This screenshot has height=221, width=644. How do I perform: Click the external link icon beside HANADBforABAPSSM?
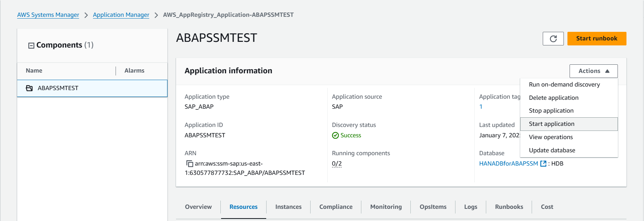(543, 164)
